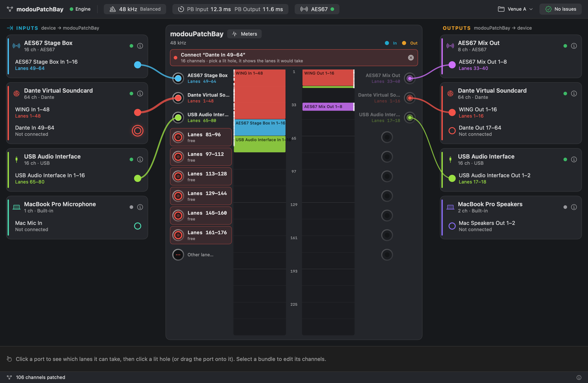Choose the Lanes 113–128 free slot
This screenshot has width=588, height=383.
point(201,176)
